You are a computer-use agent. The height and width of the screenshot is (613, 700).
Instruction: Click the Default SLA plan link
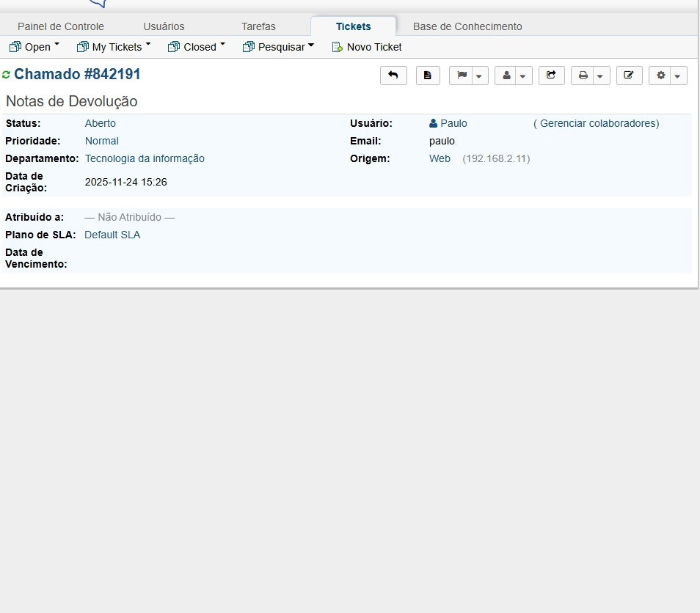point(112,235)
